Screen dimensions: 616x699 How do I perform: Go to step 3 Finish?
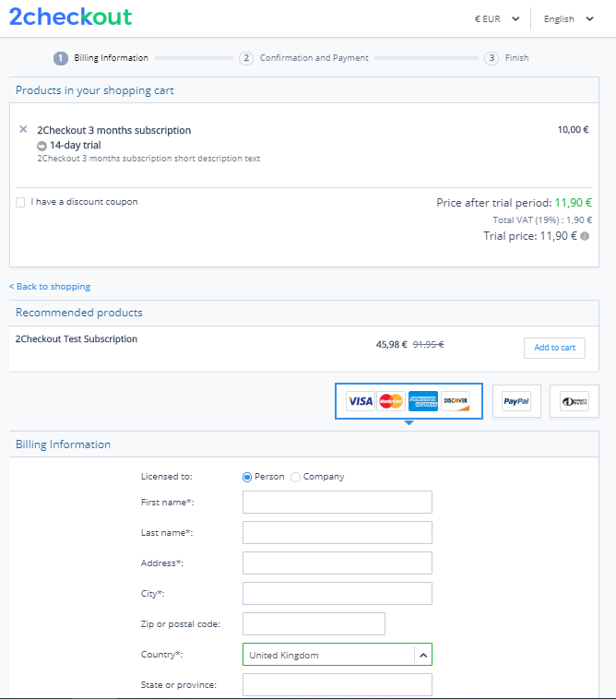506,58
